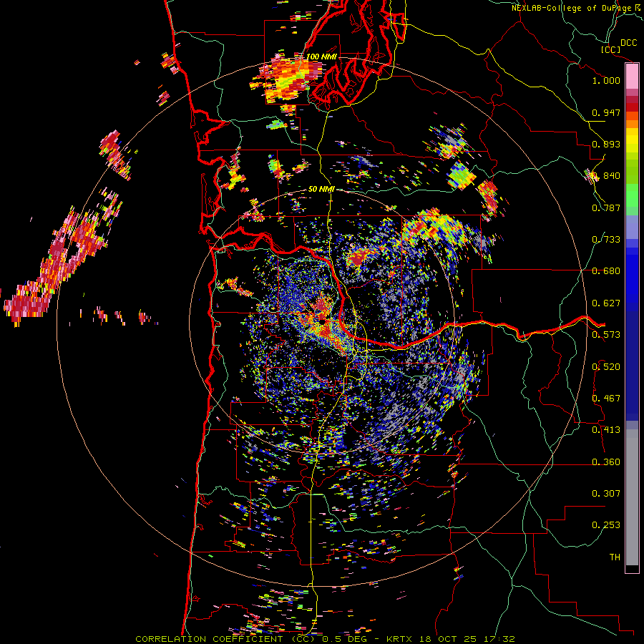Click the 0.467 scale value

pyautogui.click(x=606, y=399)
